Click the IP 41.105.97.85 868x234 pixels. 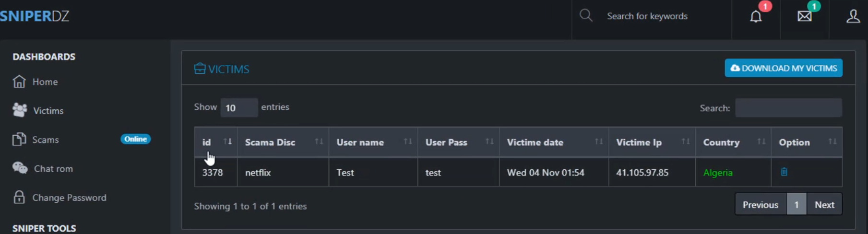pyautogui.click(x=642, y=173)
